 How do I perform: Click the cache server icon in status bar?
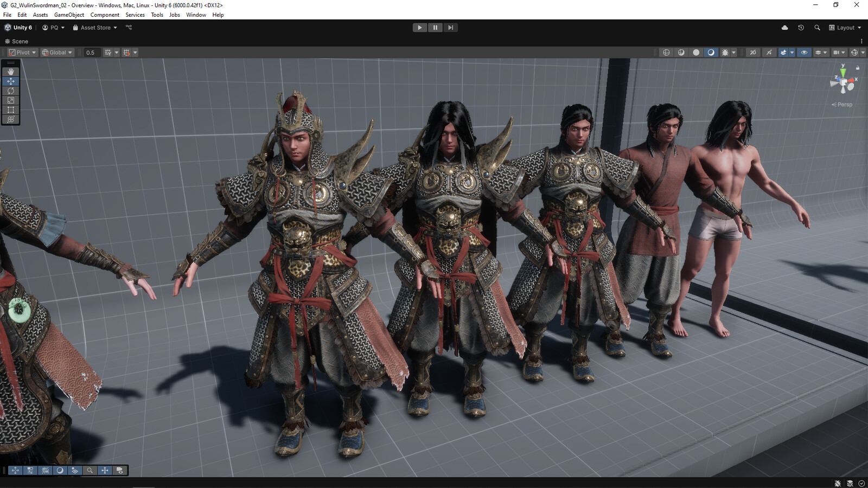(850, 483)
